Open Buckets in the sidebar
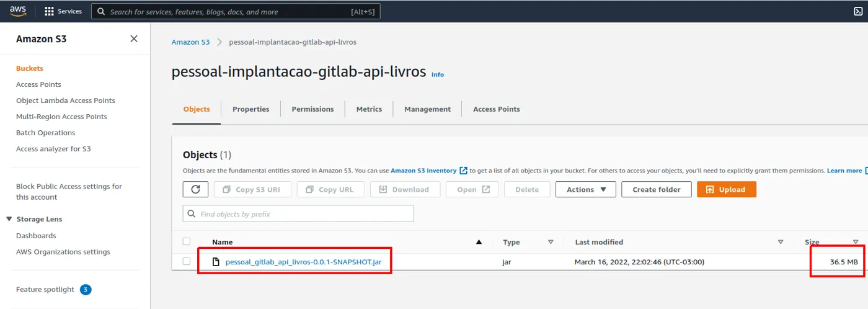The height and width of the screenshot is (309, 868). (30, 68)
